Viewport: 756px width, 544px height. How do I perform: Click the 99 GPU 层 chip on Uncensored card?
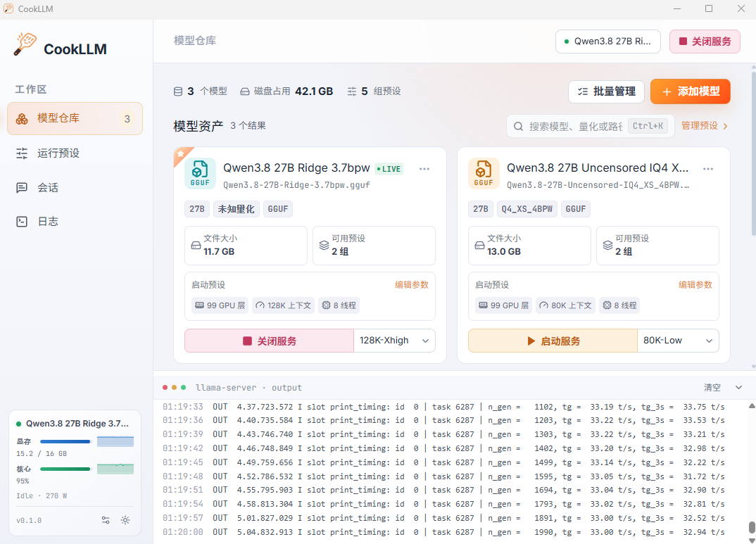[x=503, y=305]
